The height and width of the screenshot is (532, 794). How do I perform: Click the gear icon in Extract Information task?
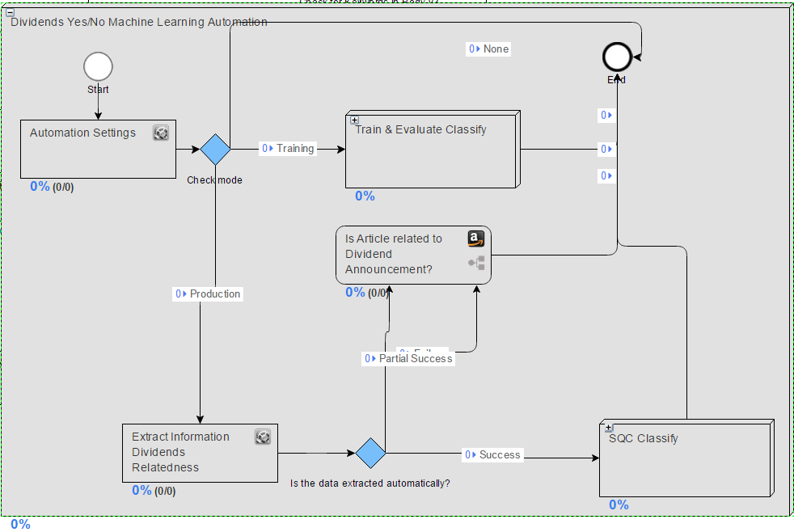tap(263, 437)
